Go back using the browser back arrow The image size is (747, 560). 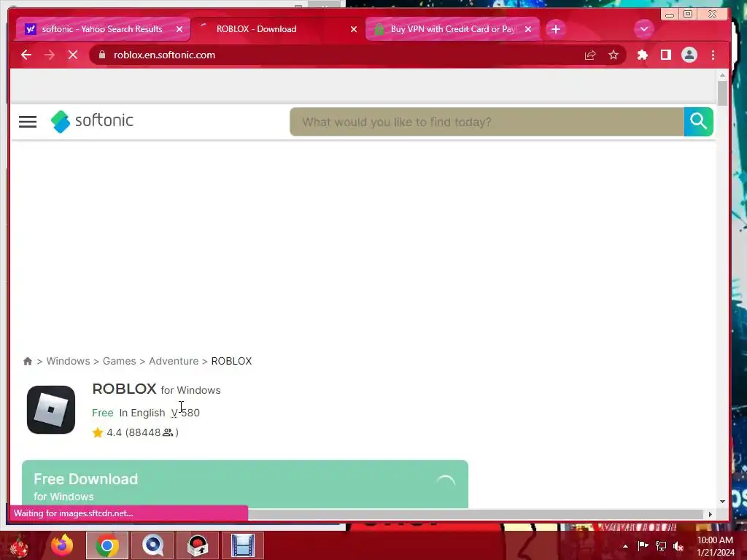point(26,55)
